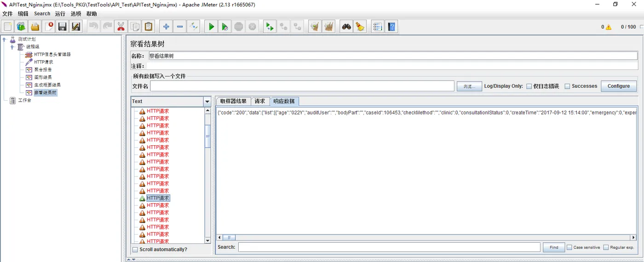Viewport: 644px width, 262px height.
Task: Click the 浏览... browse button
Action: click(469, 86)
